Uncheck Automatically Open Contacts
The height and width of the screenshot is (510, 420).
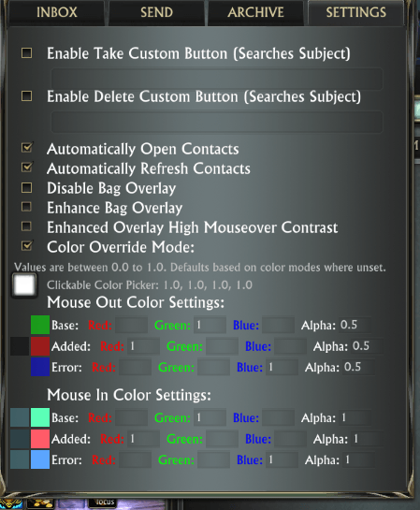[26, 148]
